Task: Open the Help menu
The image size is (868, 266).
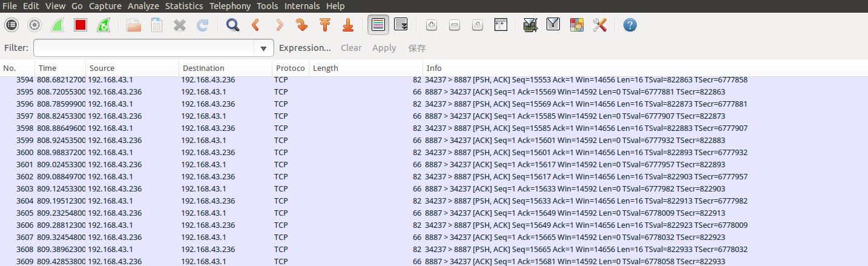Action: click(335, 6)
